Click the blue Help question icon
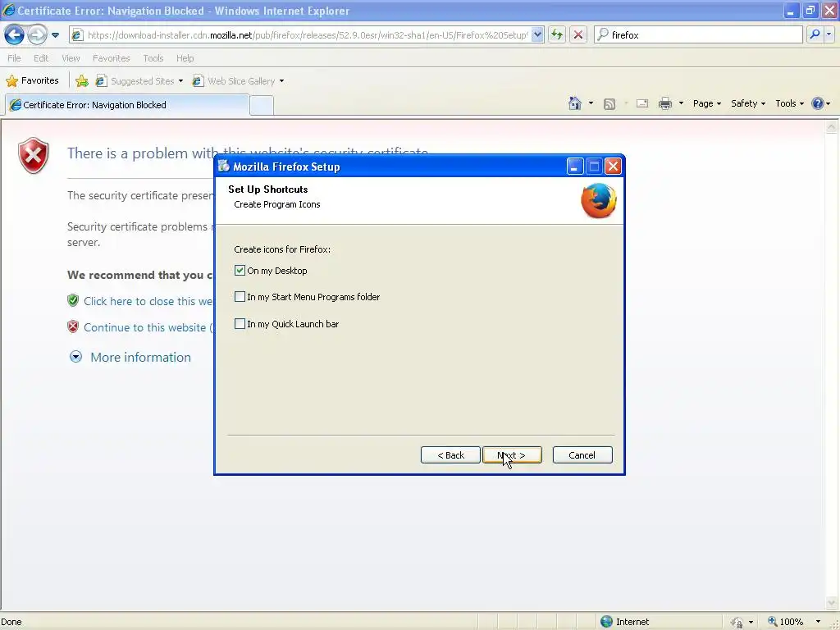Image resolution: width=840 pixels, height=630 pixels. pyautogui.click(x=818, y=103)
